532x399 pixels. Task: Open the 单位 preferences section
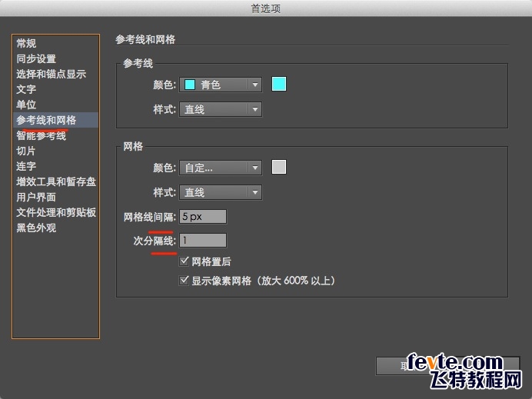[27, 105]
